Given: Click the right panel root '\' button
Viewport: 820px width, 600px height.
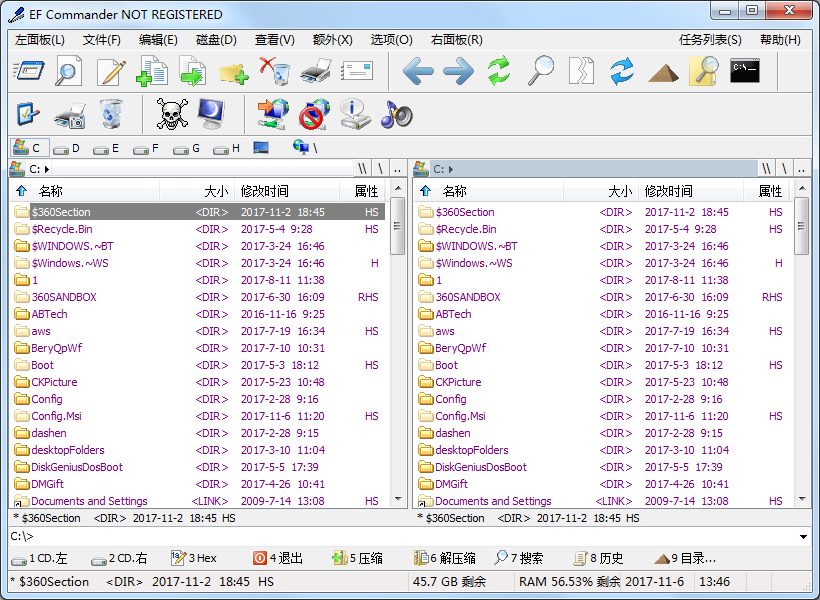Looking at the screenshot, I should (x=784, y=169).
